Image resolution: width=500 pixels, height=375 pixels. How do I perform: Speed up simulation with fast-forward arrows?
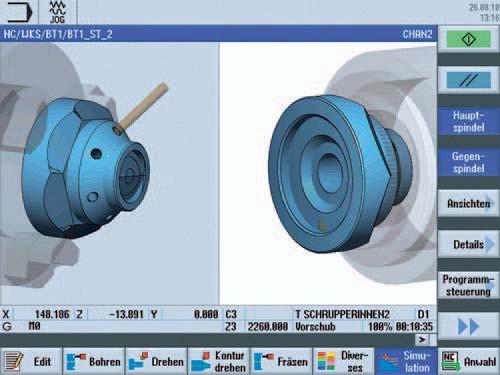pyautogui.click(x=468, y=327)
